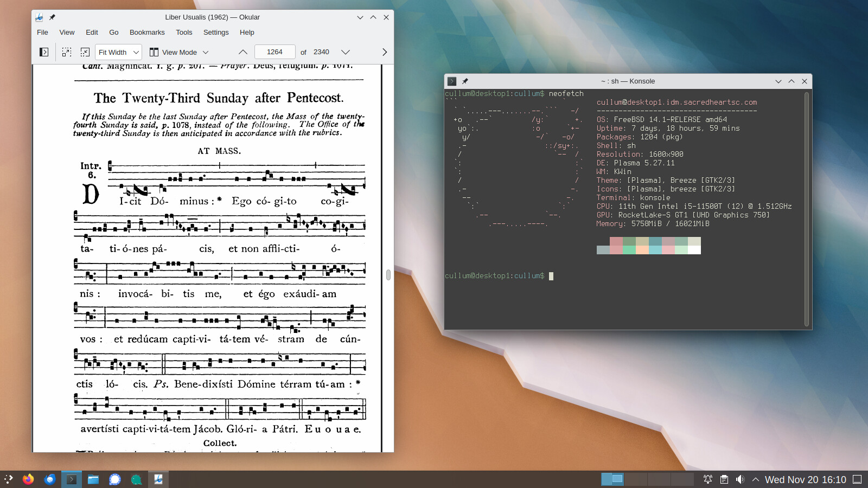
Task: Click the hostname cullum@desktop1.idm.sacredheartsc.com
Action: pyautogui.click(x=676, y=102)
